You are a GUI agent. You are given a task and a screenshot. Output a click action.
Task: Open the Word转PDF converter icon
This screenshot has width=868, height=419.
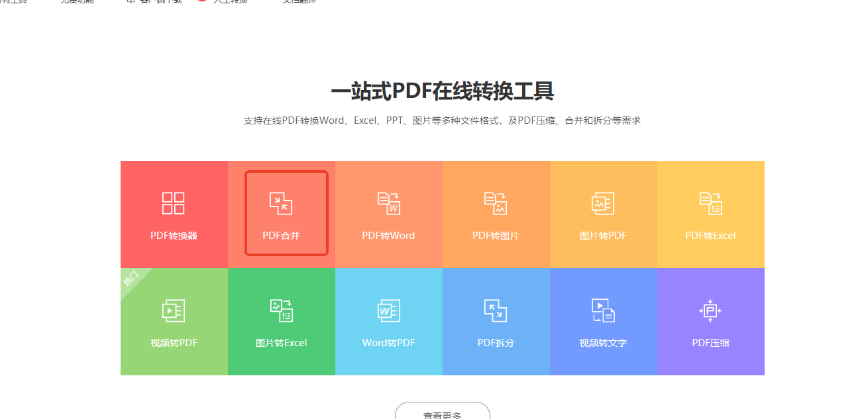click(x=388, y=310)
